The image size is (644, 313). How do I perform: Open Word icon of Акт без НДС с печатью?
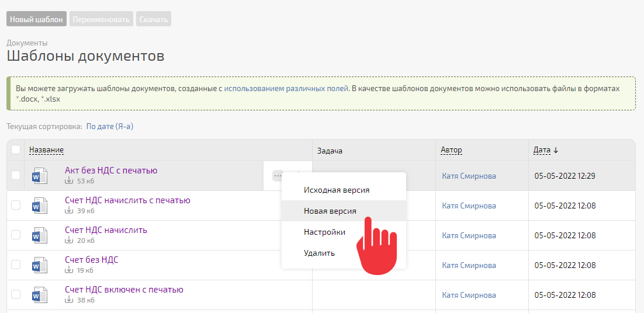[40, 176]
